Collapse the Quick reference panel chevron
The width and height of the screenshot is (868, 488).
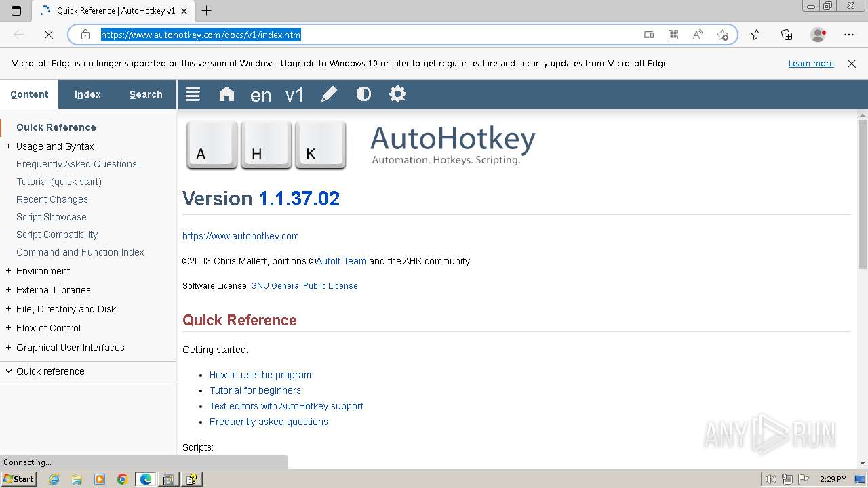tap(9, 371)
